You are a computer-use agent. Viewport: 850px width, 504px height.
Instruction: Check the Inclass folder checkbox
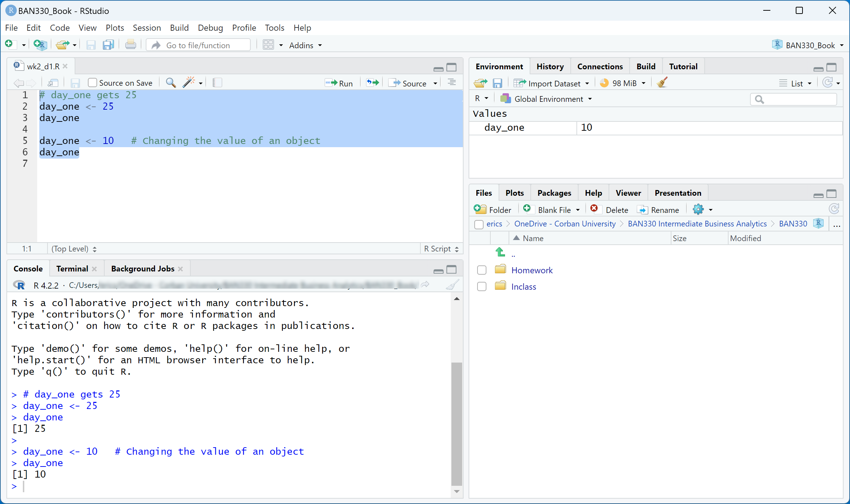(481, 286)
